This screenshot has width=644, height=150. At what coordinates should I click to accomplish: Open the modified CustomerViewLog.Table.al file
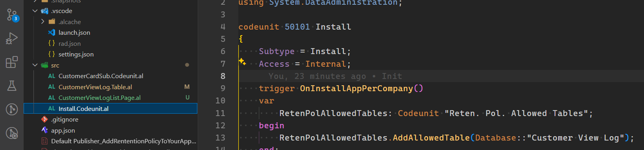pos(95,87)
